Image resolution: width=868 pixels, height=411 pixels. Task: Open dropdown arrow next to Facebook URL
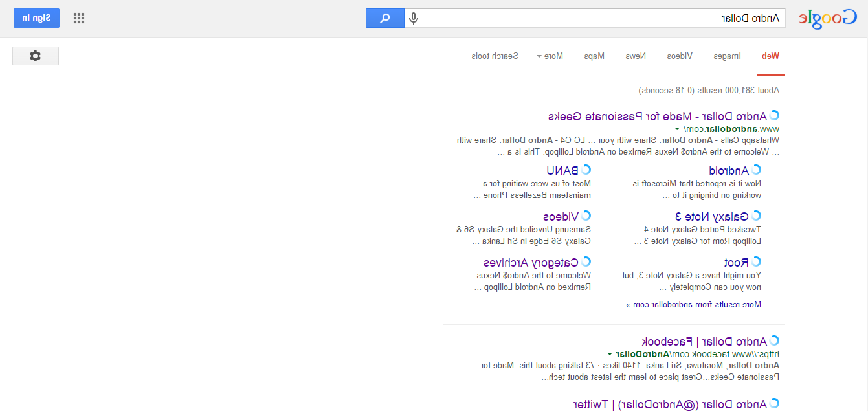[610, 354]
